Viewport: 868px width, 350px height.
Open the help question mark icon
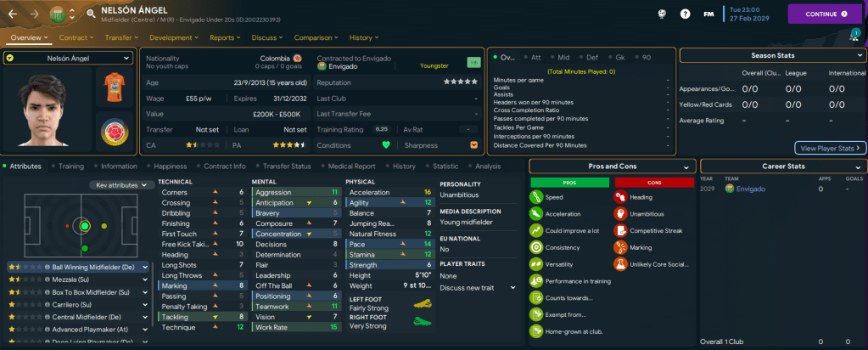click(685, 14)
